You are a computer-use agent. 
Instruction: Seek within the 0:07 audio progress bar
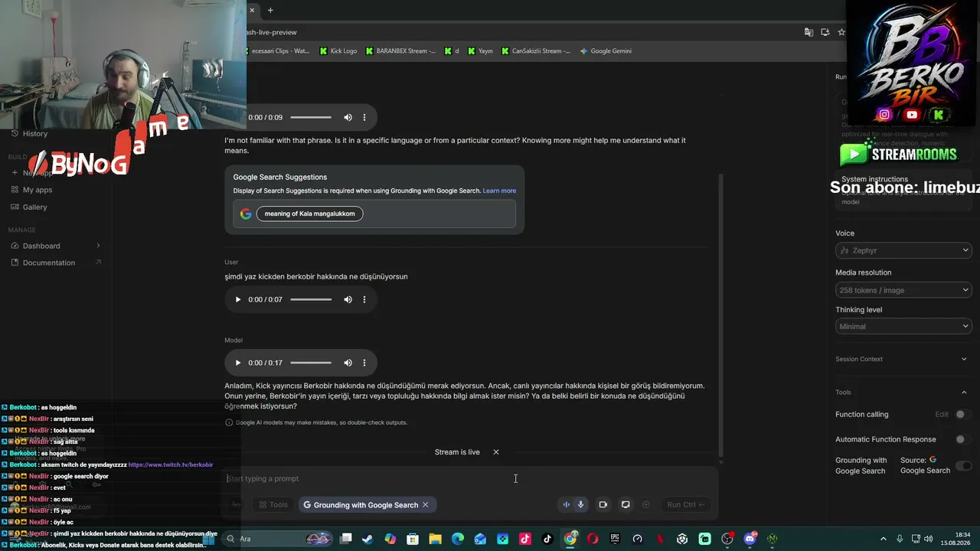pyautogui.click(x=311, y=299)
